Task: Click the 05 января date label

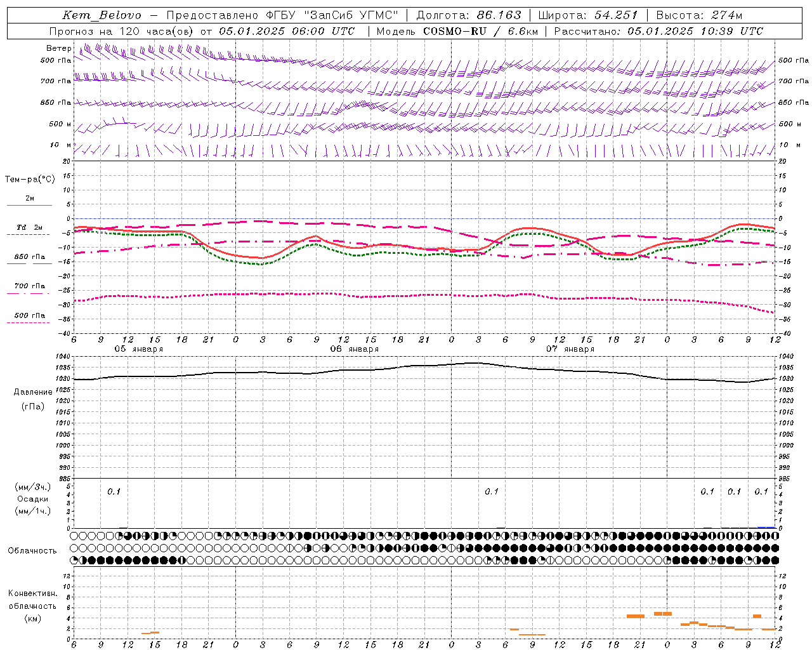Action: [x=138, y=349]
